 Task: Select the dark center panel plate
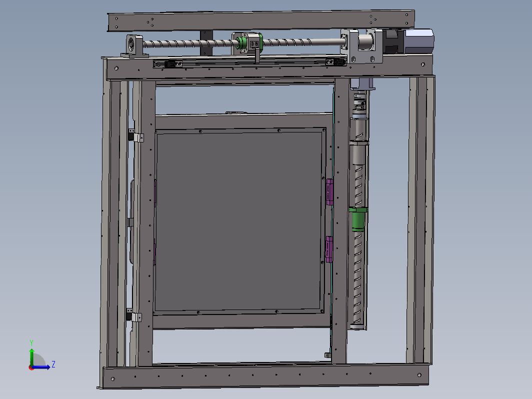click(239, 220)
